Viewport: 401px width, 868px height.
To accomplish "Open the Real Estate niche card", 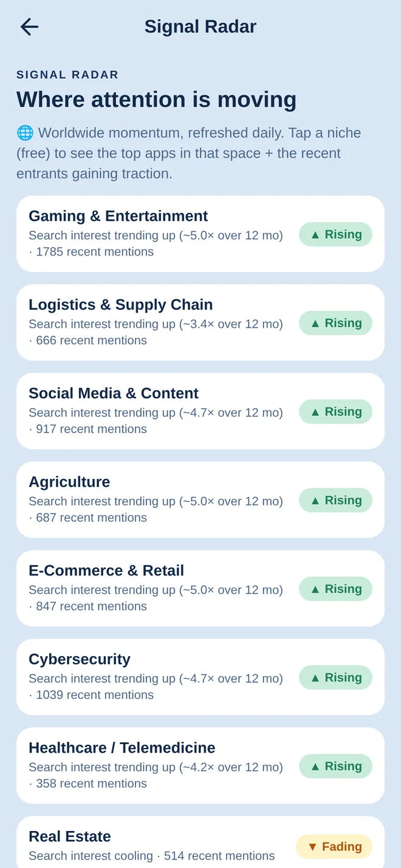I will point(200,843).
